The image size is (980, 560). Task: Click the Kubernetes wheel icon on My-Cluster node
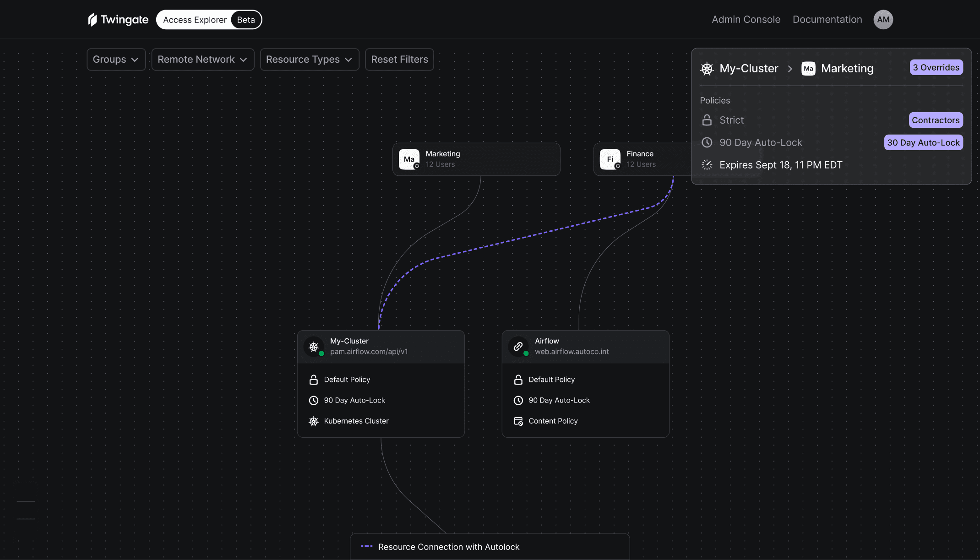point(314,347)
